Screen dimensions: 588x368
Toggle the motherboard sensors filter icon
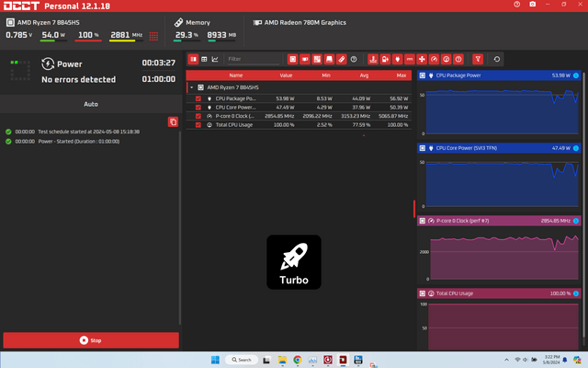point(317,59)
